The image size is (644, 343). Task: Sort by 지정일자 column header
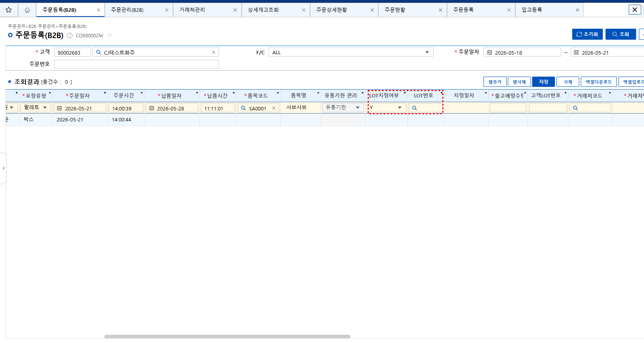click(x=466, y=95)
